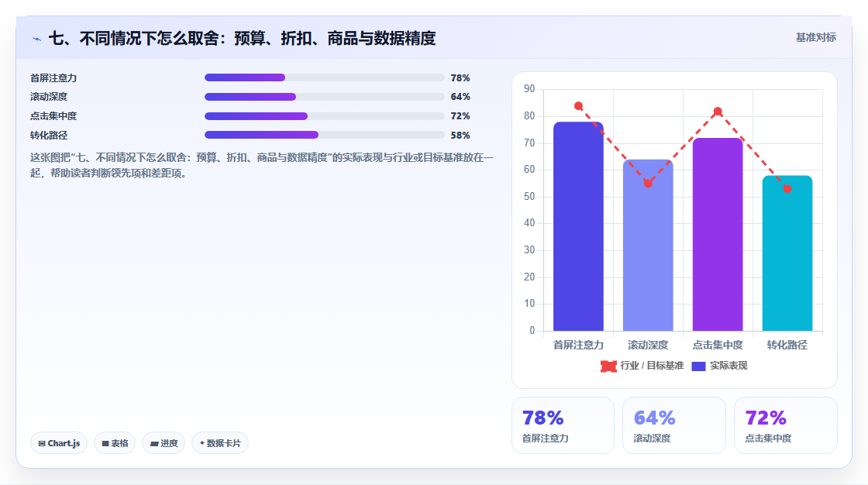Click the 点击集中度 progress bar
This screenshot has height=485, width=868.
coord(325,116)
